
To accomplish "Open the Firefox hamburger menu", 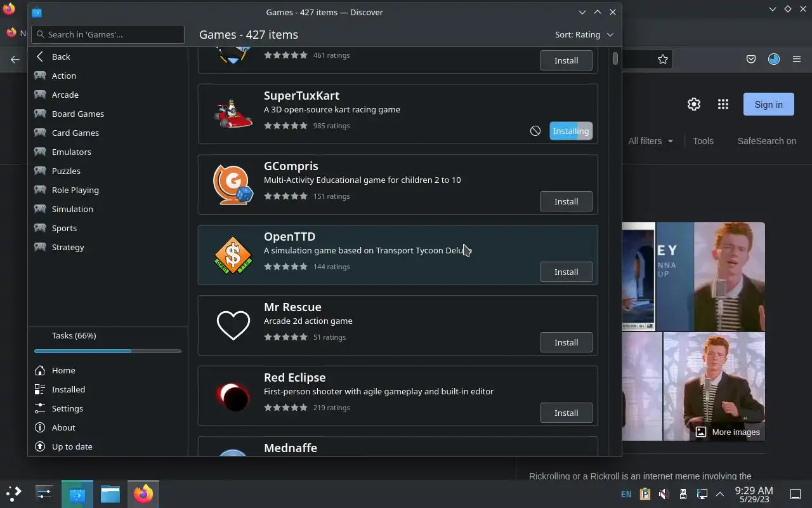I will [x=797, y=59].
